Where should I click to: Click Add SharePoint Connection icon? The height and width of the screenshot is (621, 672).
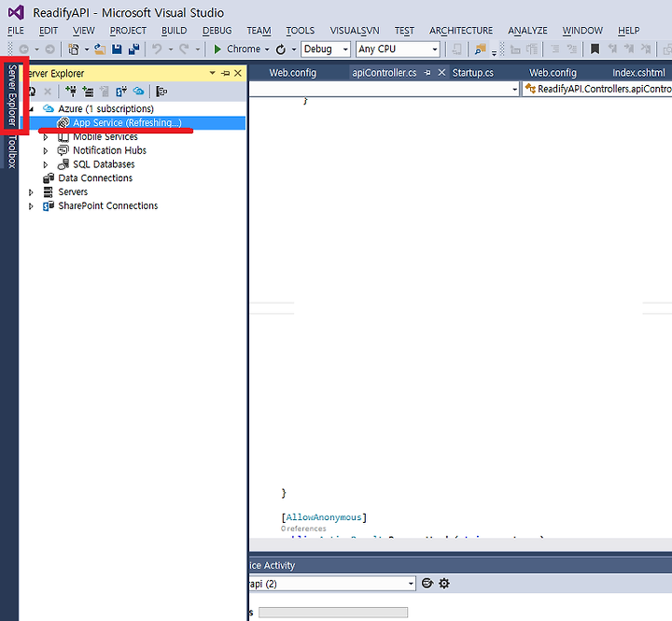coord(121,91)
